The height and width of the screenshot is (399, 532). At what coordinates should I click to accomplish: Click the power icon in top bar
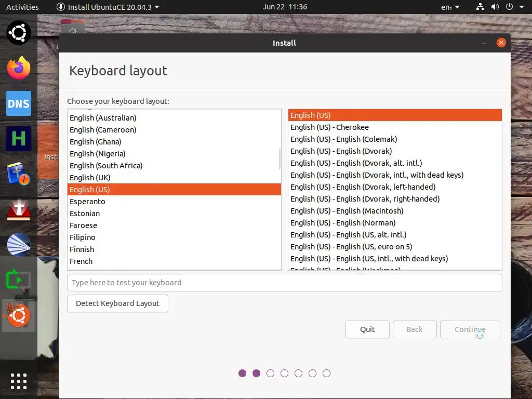pos(509,7)
